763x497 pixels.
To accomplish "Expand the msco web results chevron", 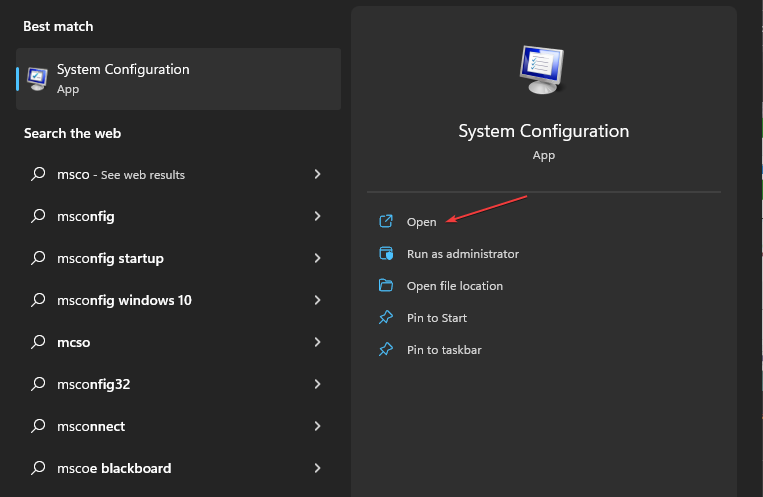I will click(x=317, y=174).
